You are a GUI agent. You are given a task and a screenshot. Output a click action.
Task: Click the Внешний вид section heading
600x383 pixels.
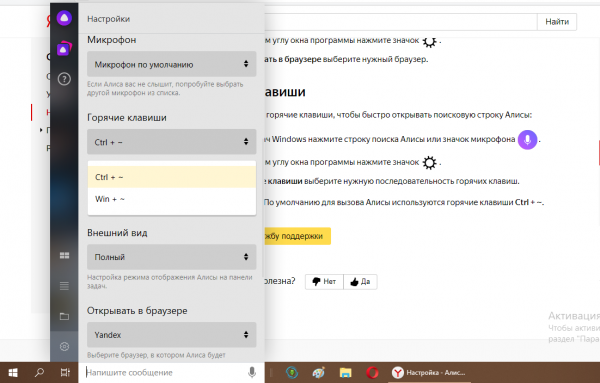coord(117,233)
